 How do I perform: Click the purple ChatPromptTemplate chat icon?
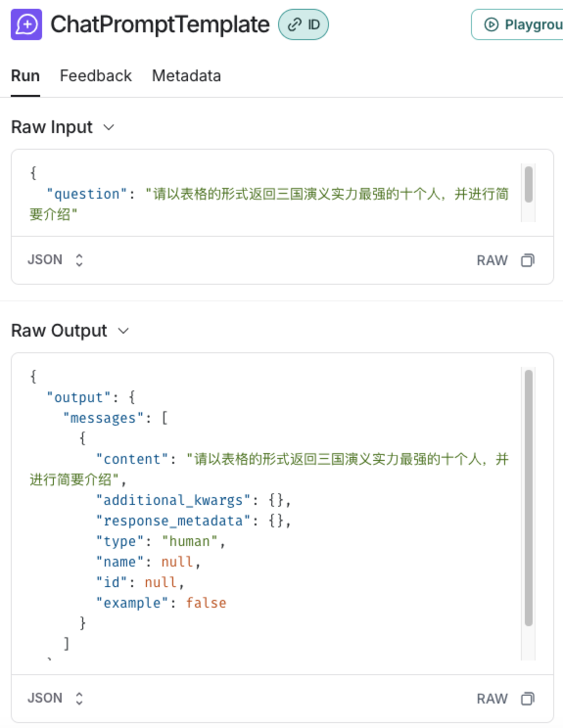pos(26,24)
